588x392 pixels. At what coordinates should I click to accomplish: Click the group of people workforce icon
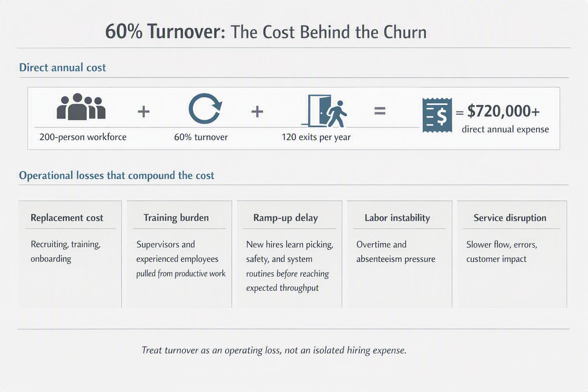pyautogui.click(x=81, y=107)
